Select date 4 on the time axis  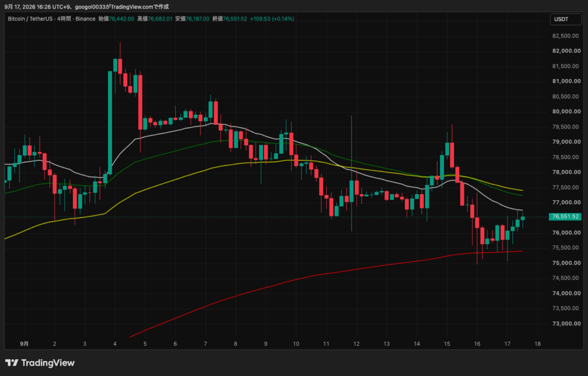tap(115, 343)
